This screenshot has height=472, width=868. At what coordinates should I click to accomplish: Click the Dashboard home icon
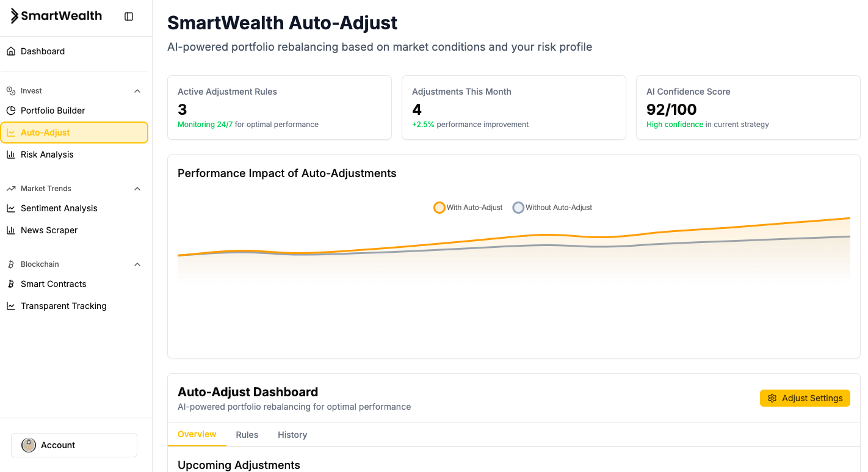(x=11, y=51)
